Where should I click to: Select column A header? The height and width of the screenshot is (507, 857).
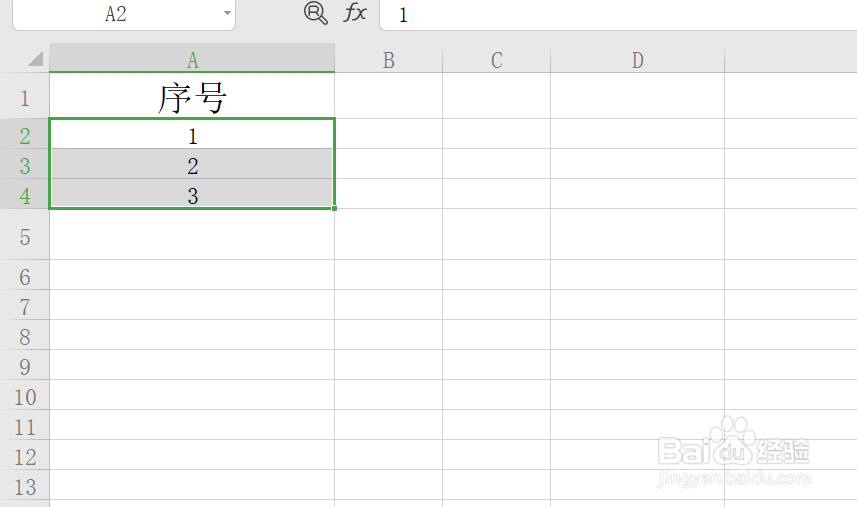[192, 60]
